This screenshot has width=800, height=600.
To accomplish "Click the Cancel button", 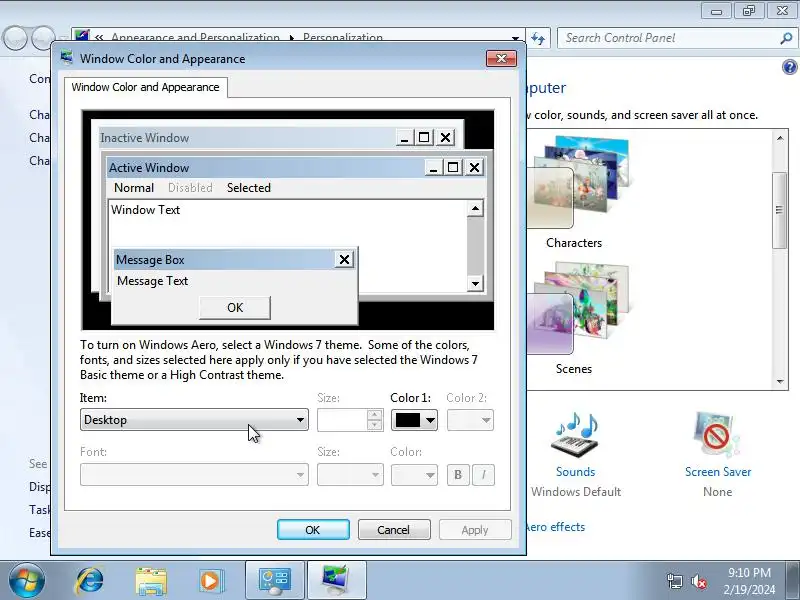I will pyautogui.click(x=394, y=530).
